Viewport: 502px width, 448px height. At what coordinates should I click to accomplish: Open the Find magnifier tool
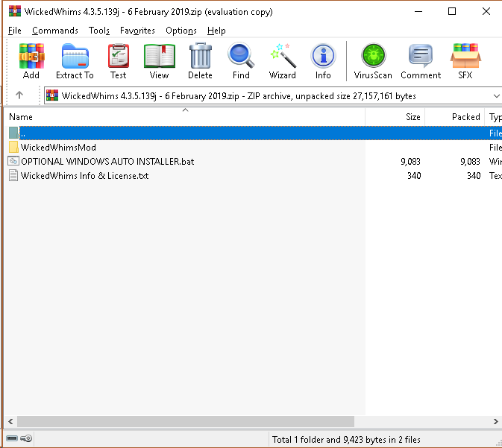click(x=241, y=61)
